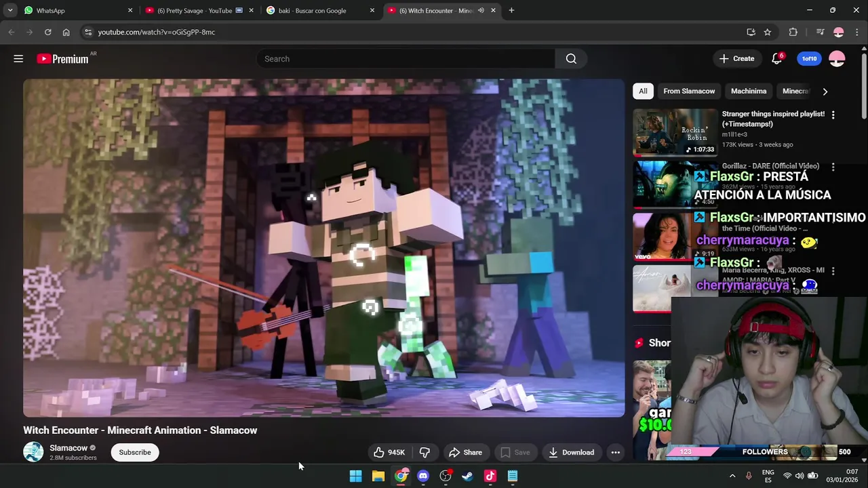The image size is (868, 488).
Task: Click the search magnifier button
Action: coord(571,59)
